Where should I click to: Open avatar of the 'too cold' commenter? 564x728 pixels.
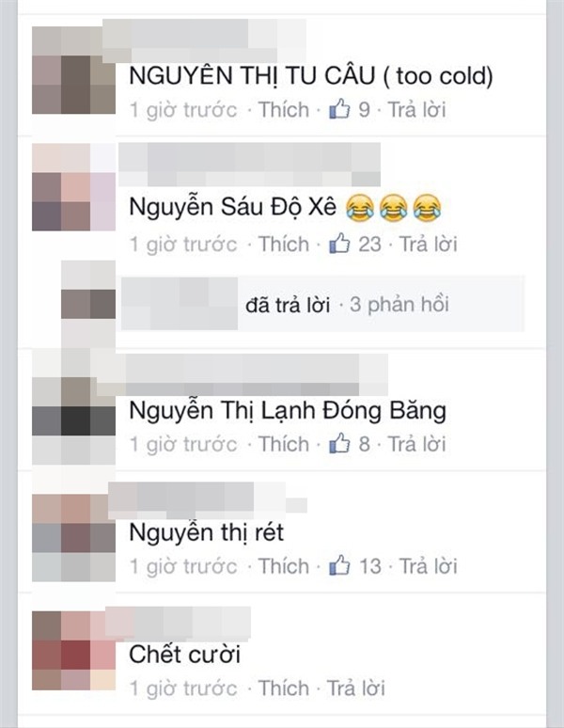tap(73, 71)
